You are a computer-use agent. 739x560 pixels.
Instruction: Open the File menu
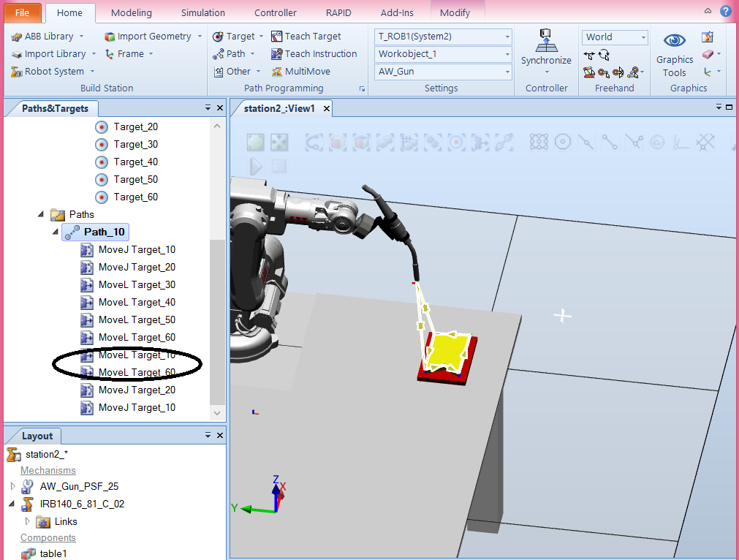point(22,12)
